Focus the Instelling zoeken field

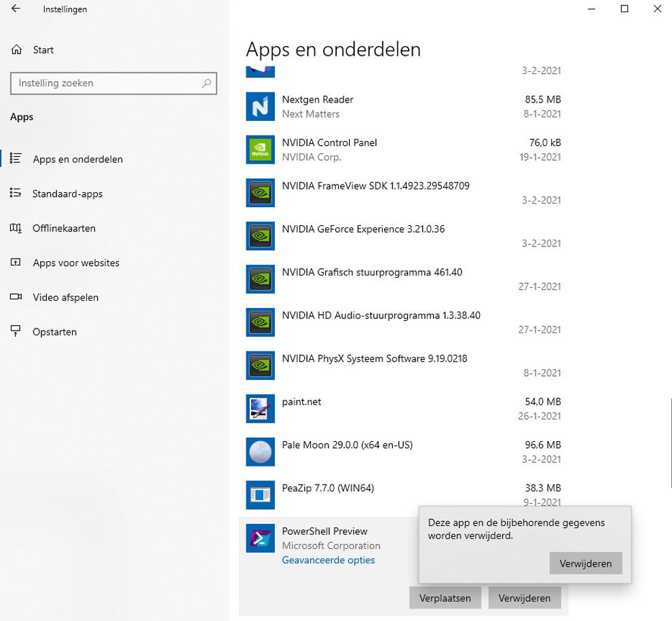[x=113, y=83]
